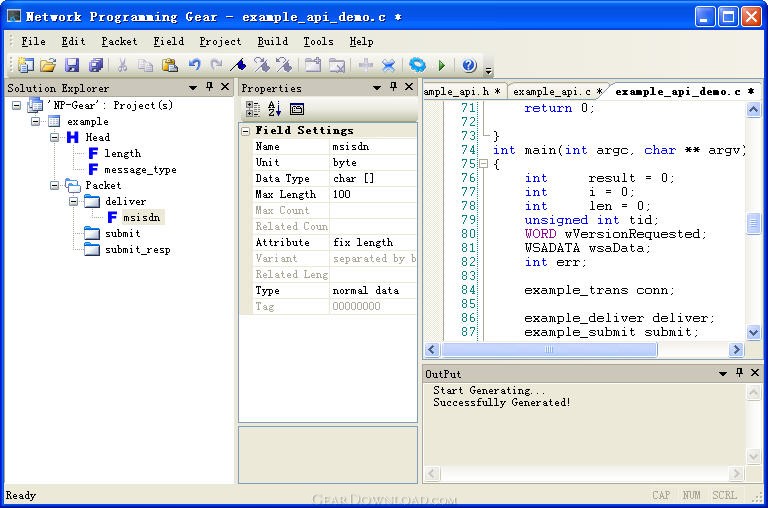Click the code editor horizontal scrollbar thumb
Screen dimensions: 768x508
549,349
